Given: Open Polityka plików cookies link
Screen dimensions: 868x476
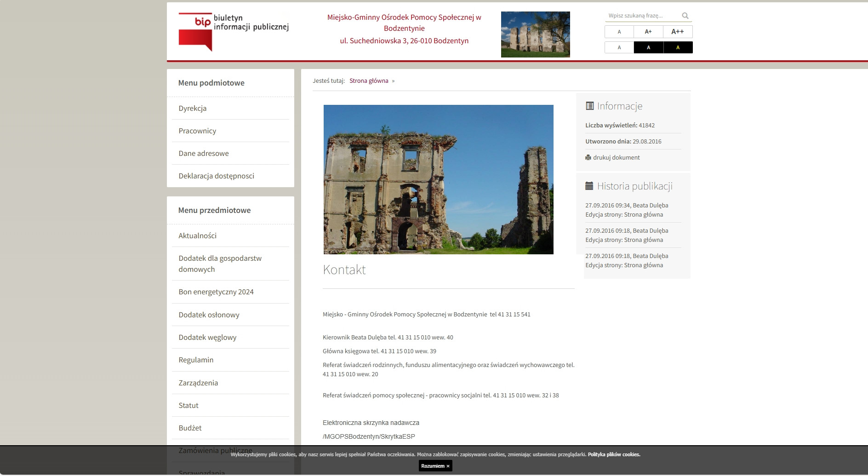Looking at the screenshot, I should click(614, 454).
